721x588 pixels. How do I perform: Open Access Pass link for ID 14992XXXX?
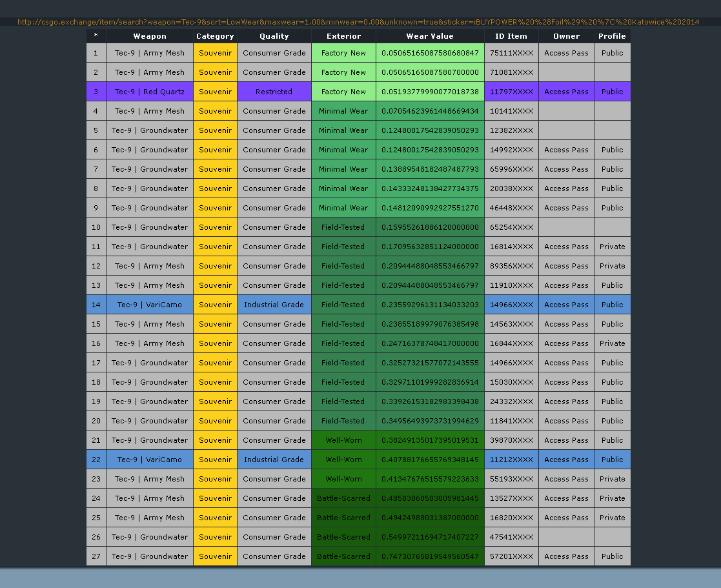[566, 149]
